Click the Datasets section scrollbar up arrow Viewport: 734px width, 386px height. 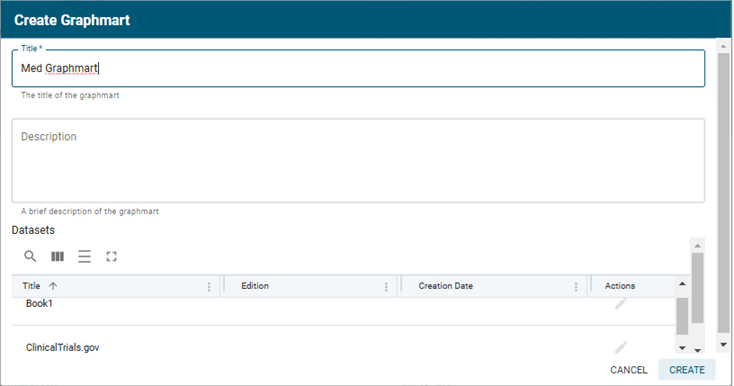(x=697, y=246)
